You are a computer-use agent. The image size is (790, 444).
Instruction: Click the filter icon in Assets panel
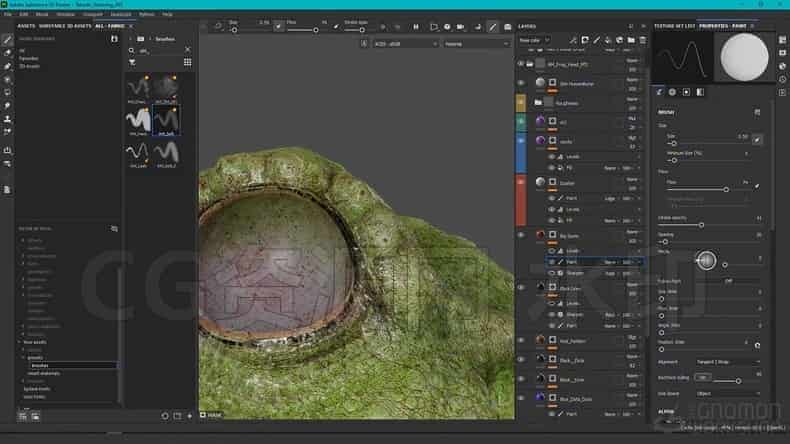tap(132, 62)
